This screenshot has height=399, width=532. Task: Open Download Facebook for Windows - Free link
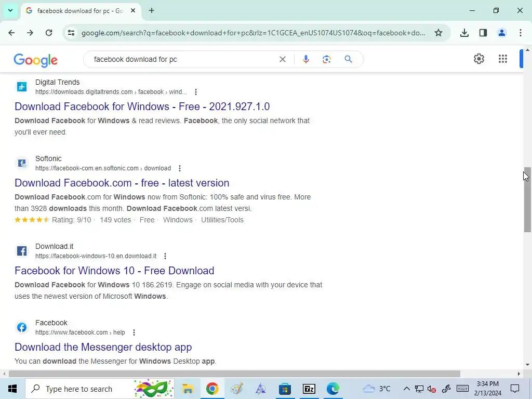coord(142,107)
